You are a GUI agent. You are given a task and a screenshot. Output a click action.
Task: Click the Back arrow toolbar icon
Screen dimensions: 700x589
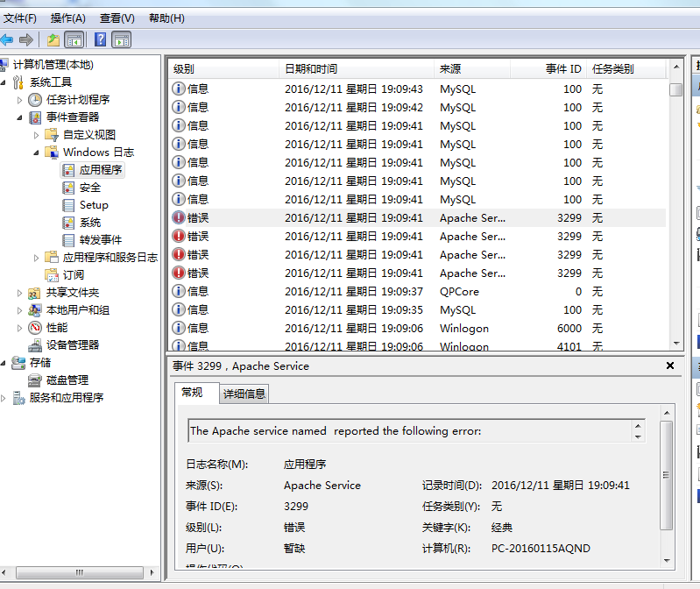point(7,40)
